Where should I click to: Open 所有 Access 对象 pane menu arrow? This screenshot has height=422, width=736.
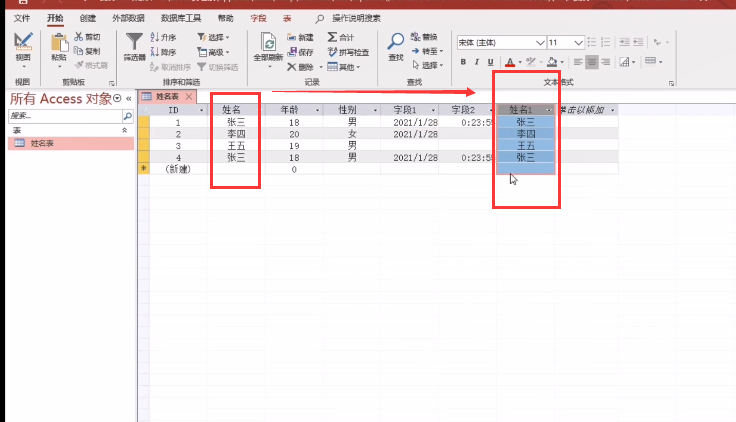coord(117,99)
